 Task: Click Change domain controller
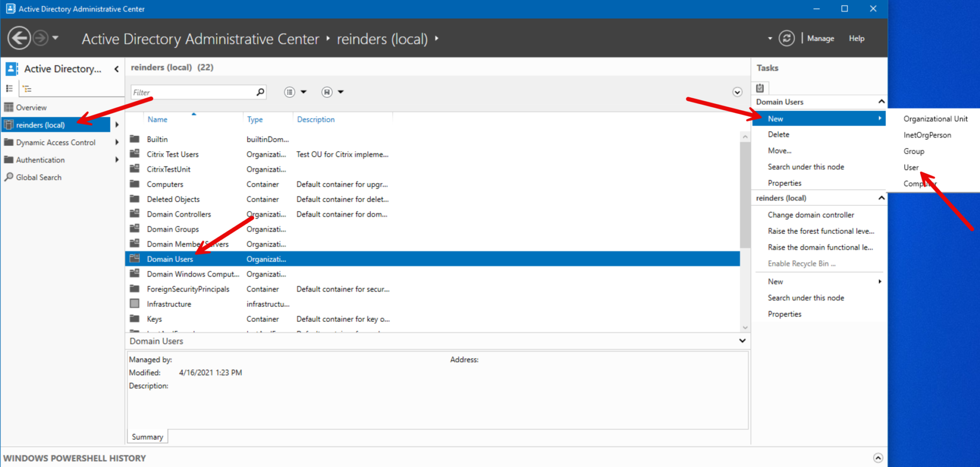pyautogui.click(x=811, y=215)
